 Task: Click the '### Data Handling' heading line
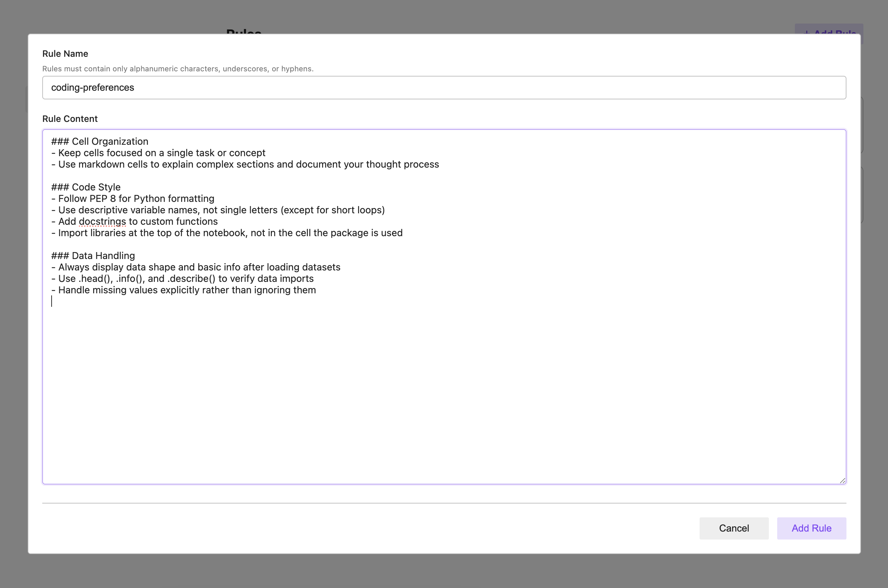93,256
